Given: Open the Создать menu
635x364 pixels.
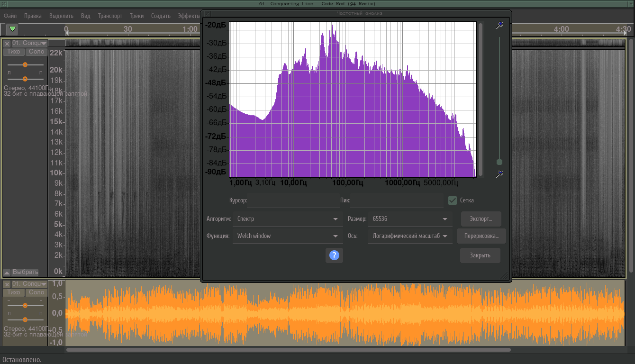Looking at the screenshot, I should pyautogui.click(x=161, y=16).
